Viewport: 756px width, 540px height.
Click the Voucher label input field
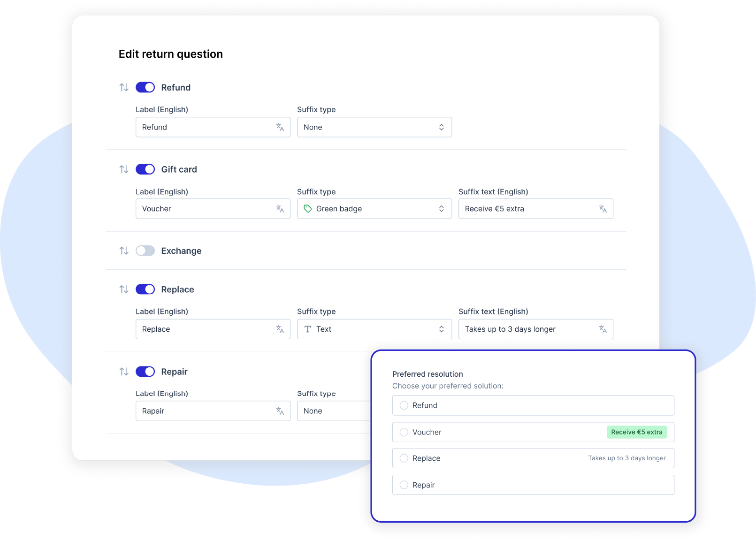pyautogui.click(x=213, y=209)
